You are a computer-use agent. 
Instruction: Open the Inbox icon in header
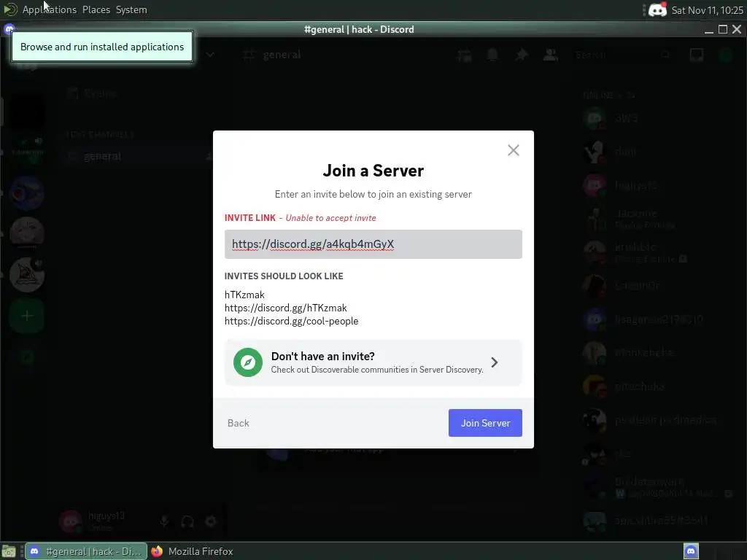pos(697,55)
